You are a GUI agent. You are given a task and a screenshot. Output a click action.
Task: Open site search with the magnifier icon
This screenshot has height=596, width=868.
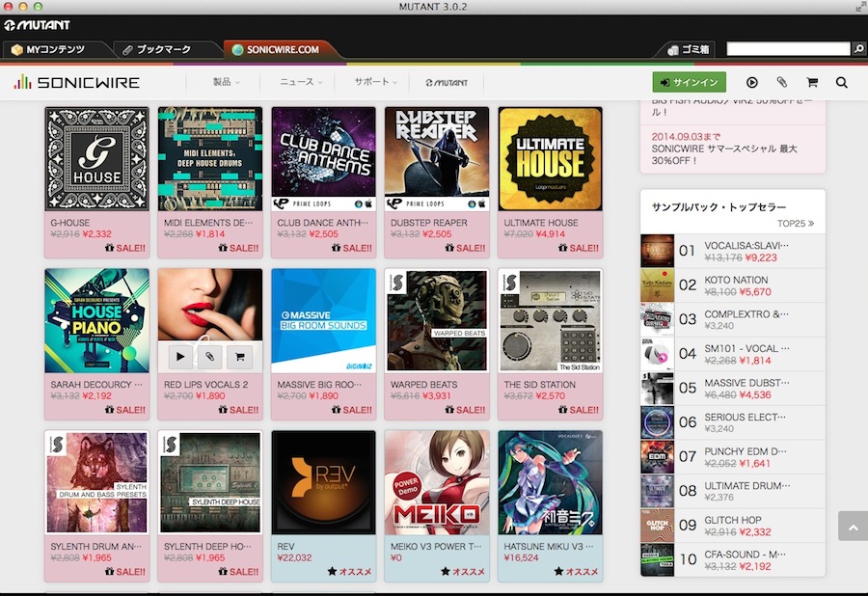click(x=841, y=82)
